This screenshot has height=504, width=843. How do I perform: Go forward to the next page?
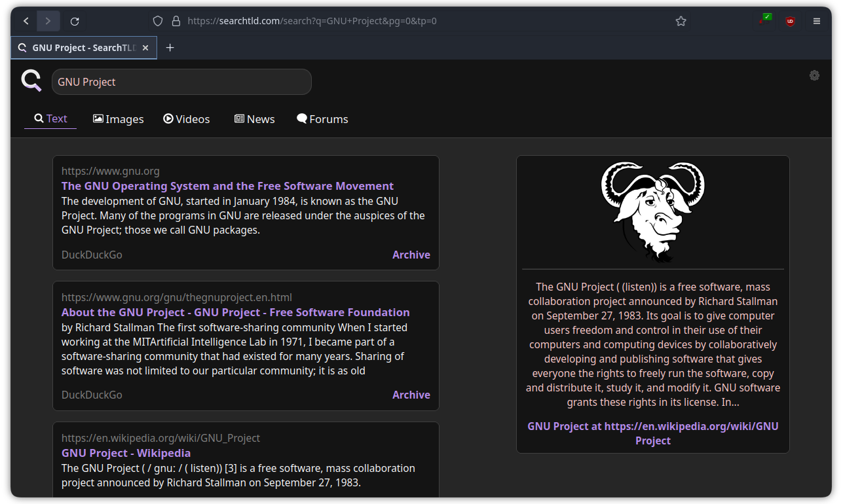coord(48,21)
